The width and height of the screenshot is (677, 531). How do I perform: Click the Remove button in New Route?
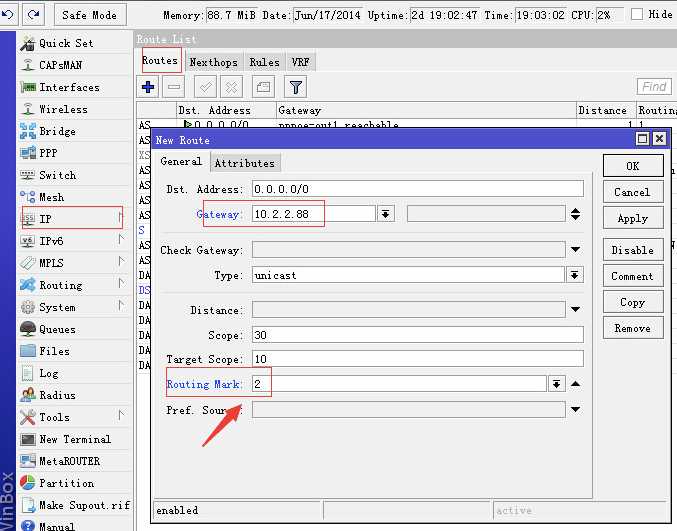[x=633, y=328]
